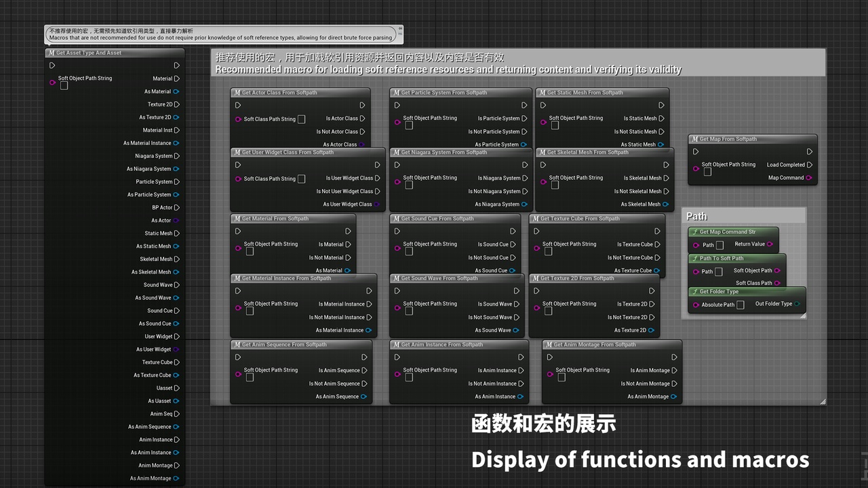Click the Uasset exec output pin
This screenshot has height=488, width=868.
pyautogui.click(x=176, y=388)
